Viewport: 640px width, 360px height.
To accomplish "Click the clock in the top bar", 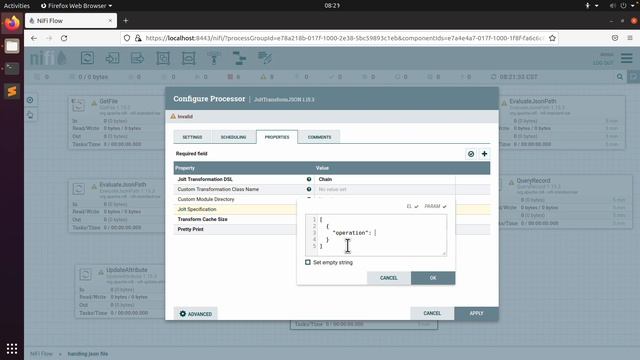I will [x=332, y=6].
